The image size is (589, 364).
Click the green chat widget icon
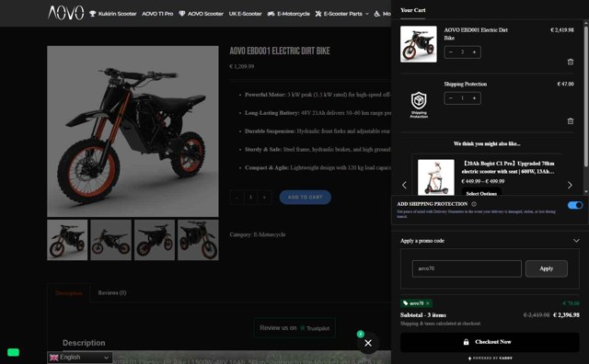tap(13, 352)
